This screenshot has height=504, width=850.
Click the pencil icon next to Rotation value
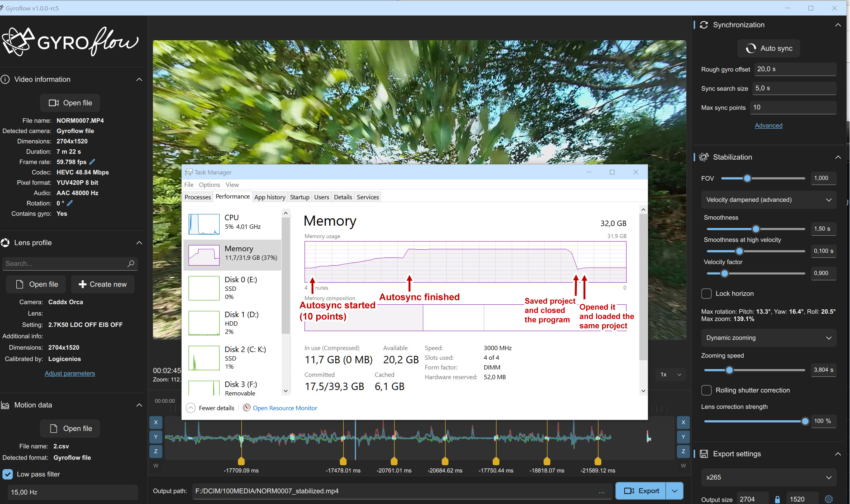[x=70, y=203]
